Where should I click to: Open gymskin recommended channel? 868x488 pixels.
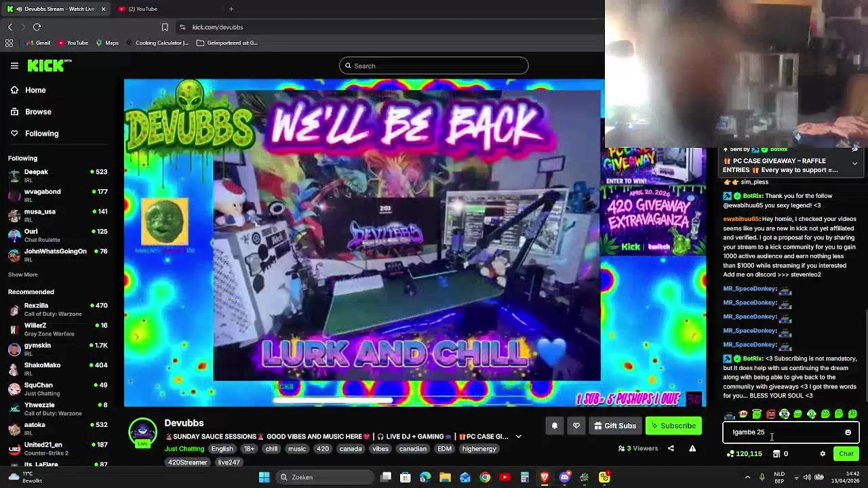click(x=58, y=349)
